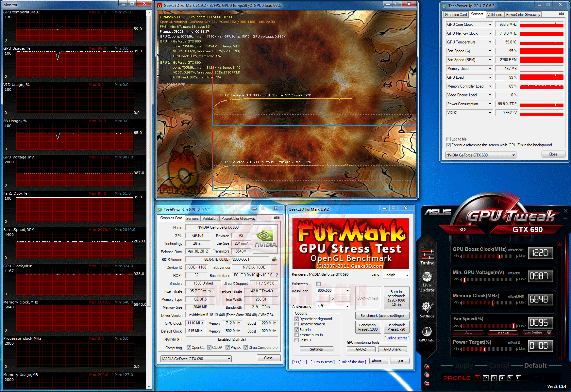
Task: Click the Memory Clock increase arrow
Action: (517, 303)
